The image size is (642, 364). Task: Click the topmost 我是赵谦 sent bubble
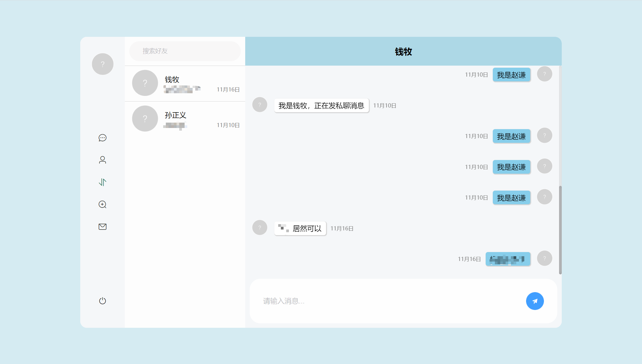click(511, 75)
